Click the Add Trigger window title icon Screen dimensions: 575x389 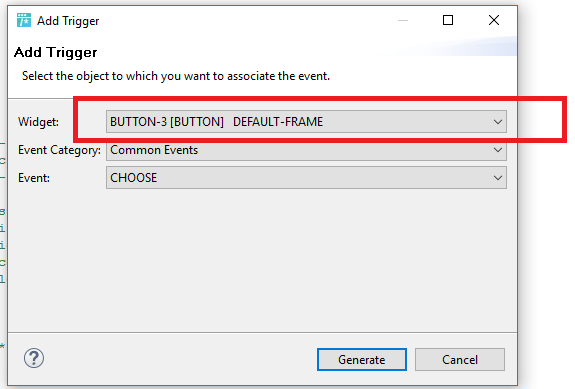(x=24, y=21)
